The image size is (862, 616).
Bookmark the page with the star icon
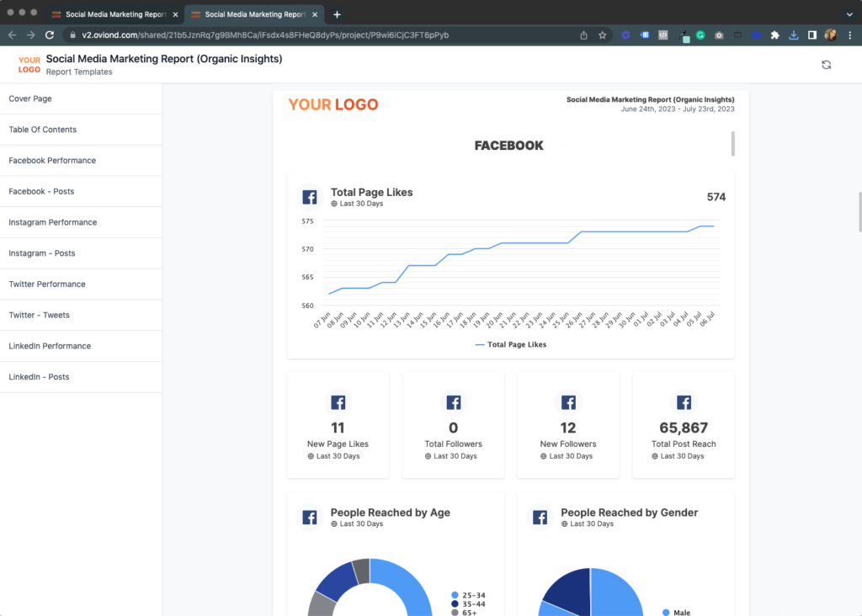click(602, 35)
